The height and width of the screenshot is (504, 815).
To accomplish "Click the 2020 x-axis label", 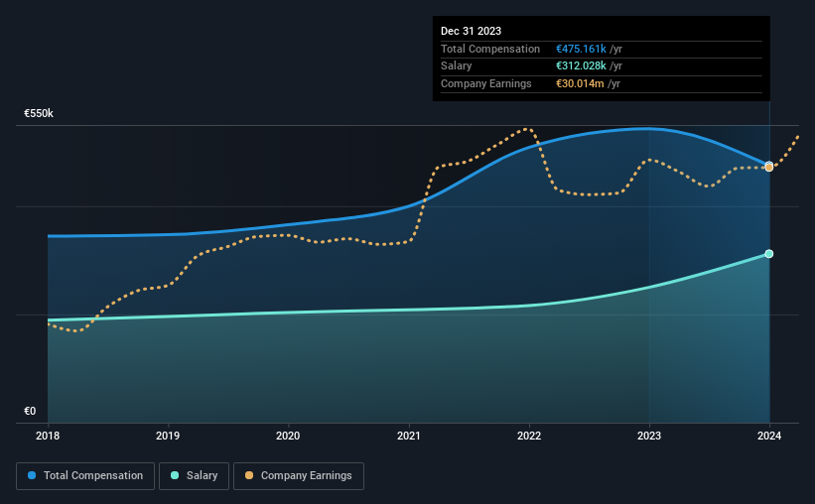I will tap(288, 436).
